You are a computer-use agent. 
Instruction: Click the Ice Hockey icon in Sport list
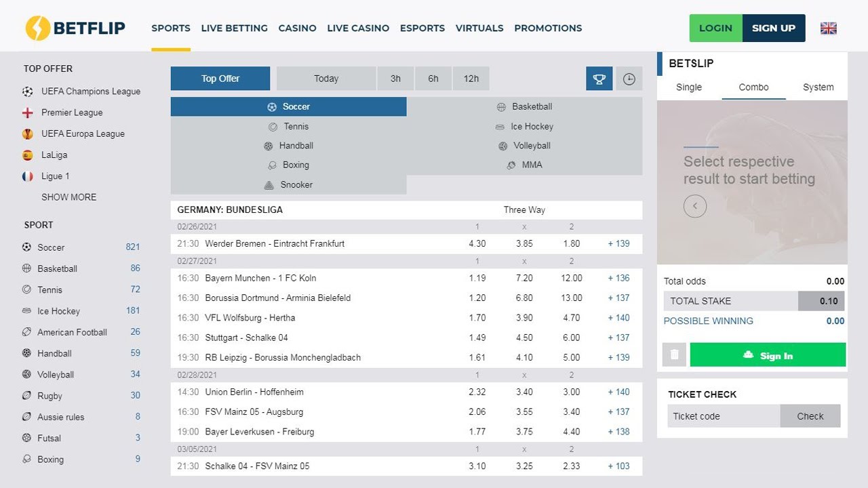[x=27, y=311]
